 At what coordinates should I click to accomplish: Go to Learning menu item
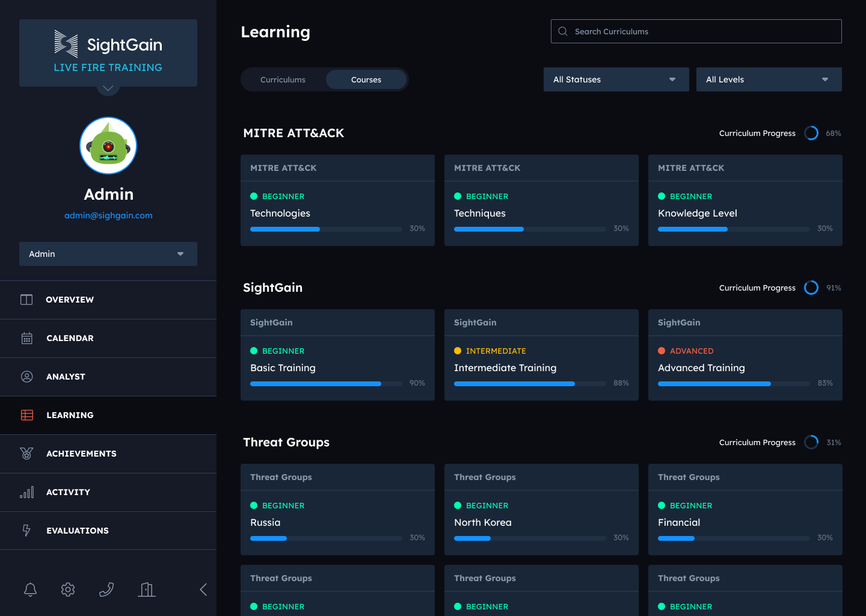pyautogui.click(x=108, y=415)
